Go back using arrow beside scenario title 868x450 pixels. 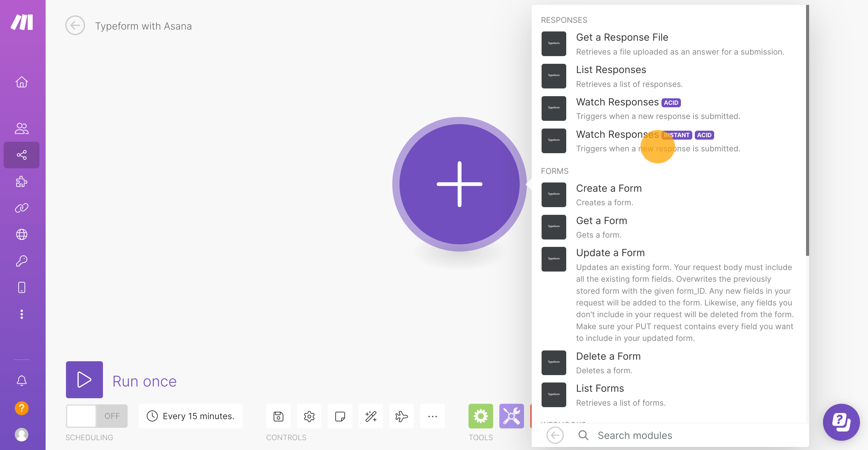click(75, 26)
